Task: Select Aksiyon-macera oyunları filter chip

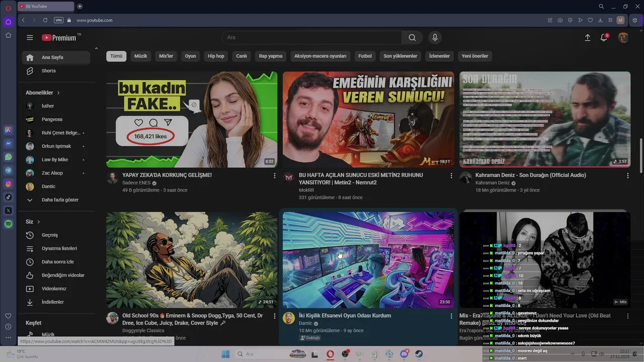Action: click(x=320, y=56)
